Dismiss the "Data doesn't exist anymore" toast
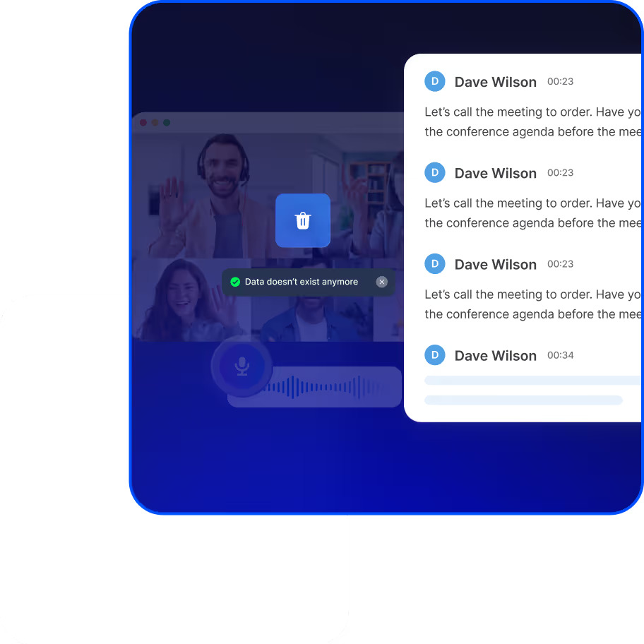The height and width of the screenshot is (644, 644). [382, 282]
